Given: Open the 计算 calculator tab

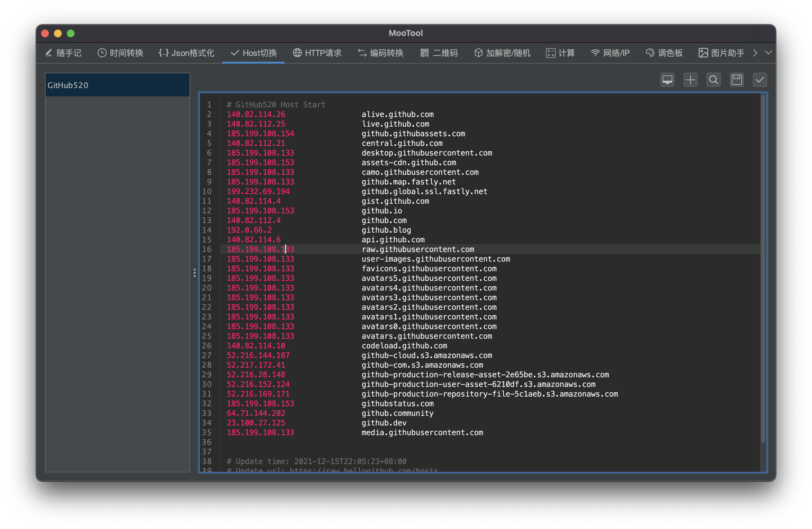Looking at the screenshot, I should [x=560, y=53].
